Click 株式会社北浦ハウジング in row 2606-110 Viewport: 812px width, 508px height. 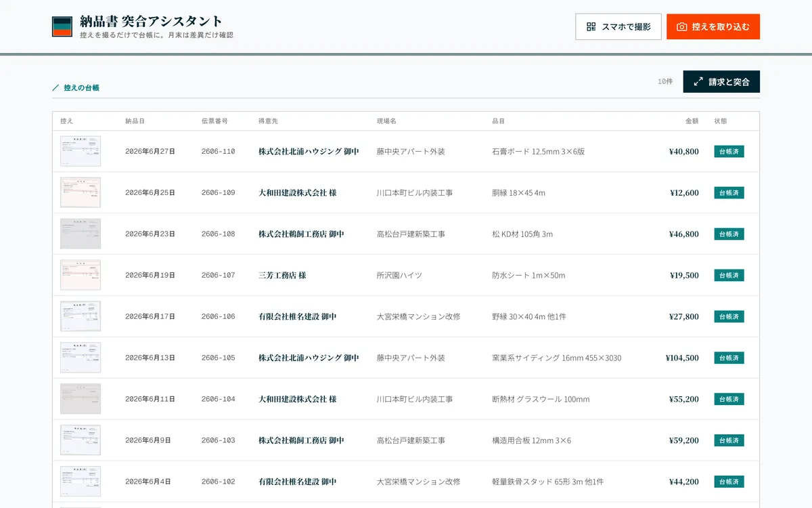coord(309,151)
